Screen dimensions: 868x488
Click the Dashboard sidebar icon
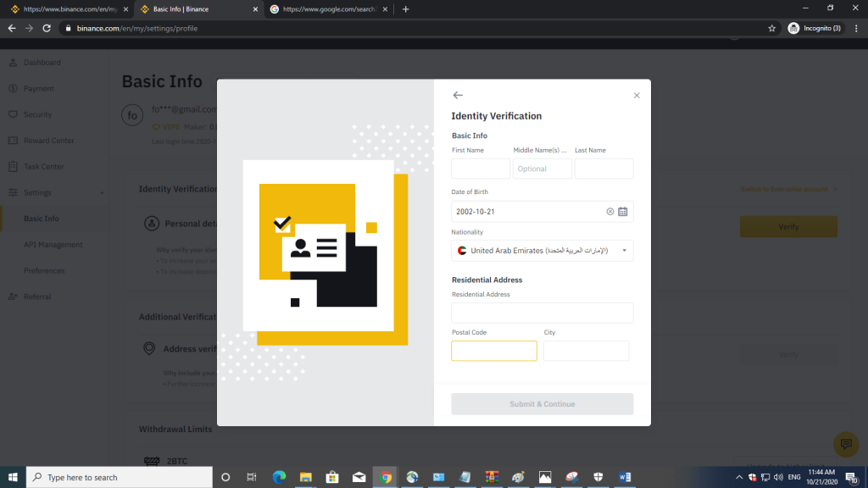(x=13, y=63)
